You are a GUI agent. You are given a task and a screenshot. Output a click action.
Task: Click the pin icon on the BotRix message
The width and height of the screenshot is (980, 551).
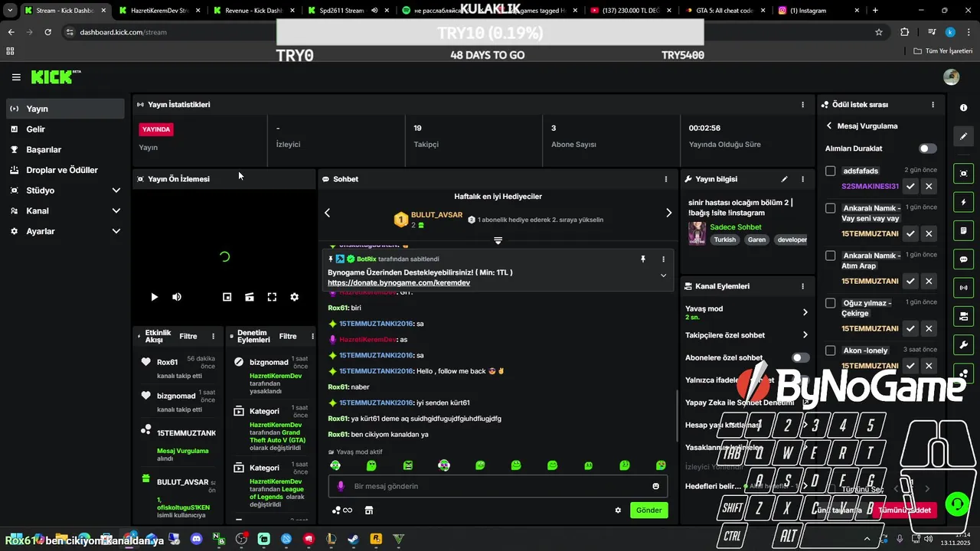pos(643,259)
